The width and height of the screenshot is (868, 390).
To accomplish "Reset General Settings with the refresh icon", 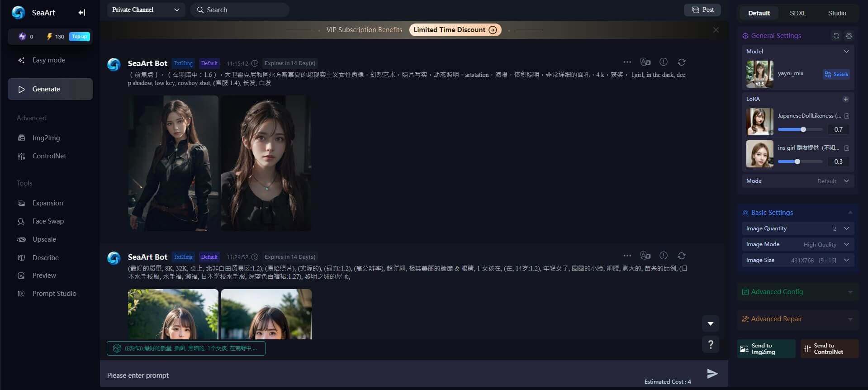I will [x=836, y=36].
